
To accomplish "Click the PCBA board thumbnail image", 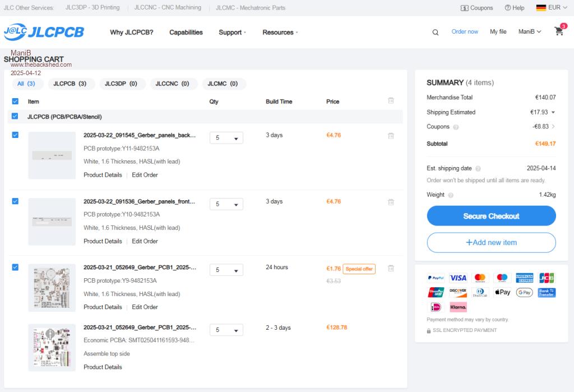I will click(x=52, y=347).
